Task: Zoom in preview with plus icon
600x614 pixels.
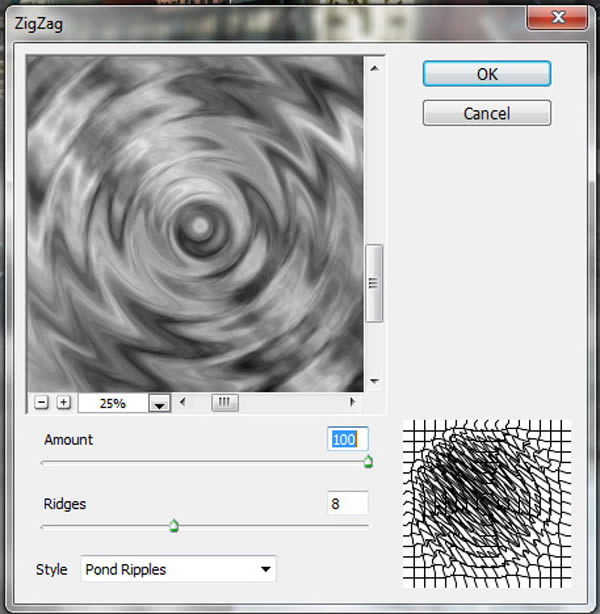Action: coord(63,402)
